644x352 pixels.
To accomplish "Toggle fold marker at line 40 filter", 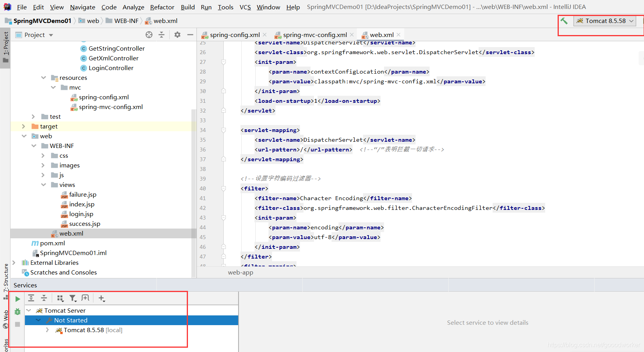I will [x=224, y=188].
